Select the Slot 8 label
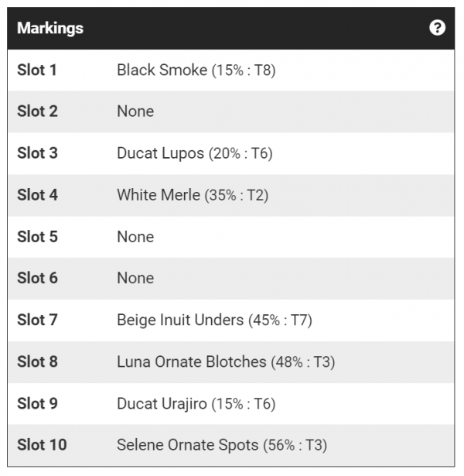 click(x=37, y=361)
